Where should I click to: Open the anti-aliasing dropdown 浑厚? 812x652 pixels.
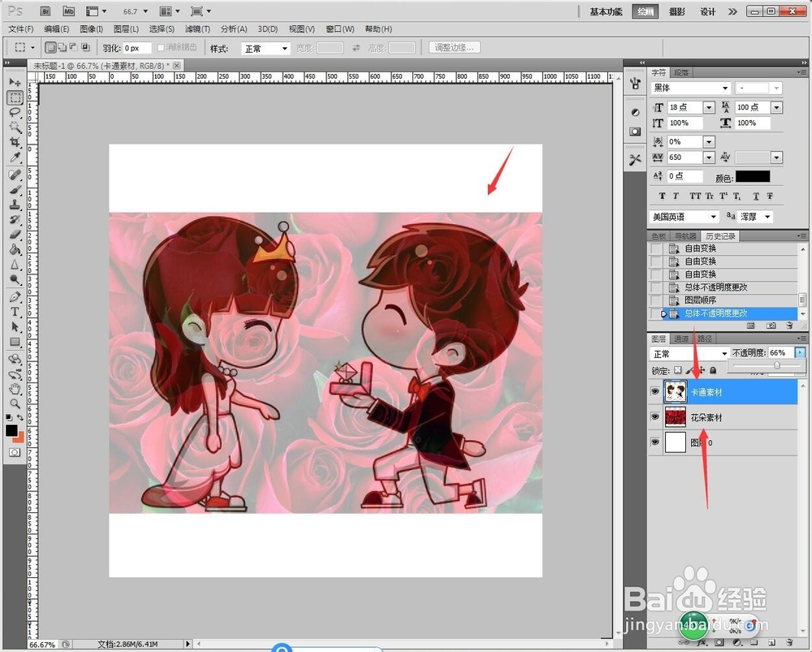pos(755,217)
